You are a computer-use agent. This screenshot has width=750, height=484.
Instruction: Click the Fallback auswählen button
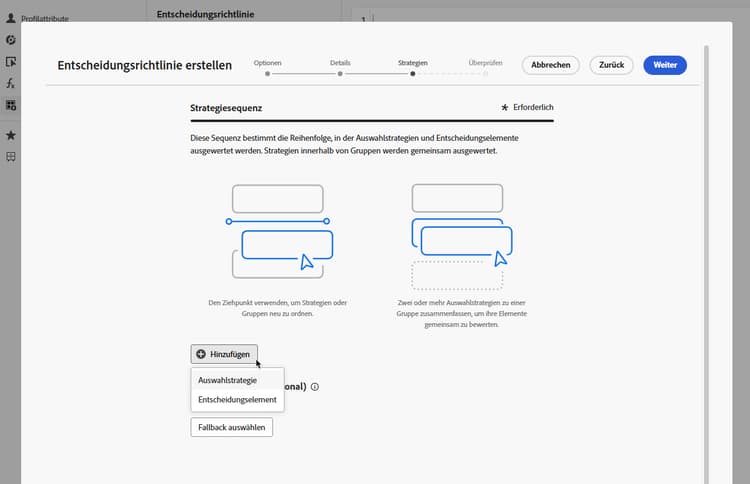click(x=232, y=427)
